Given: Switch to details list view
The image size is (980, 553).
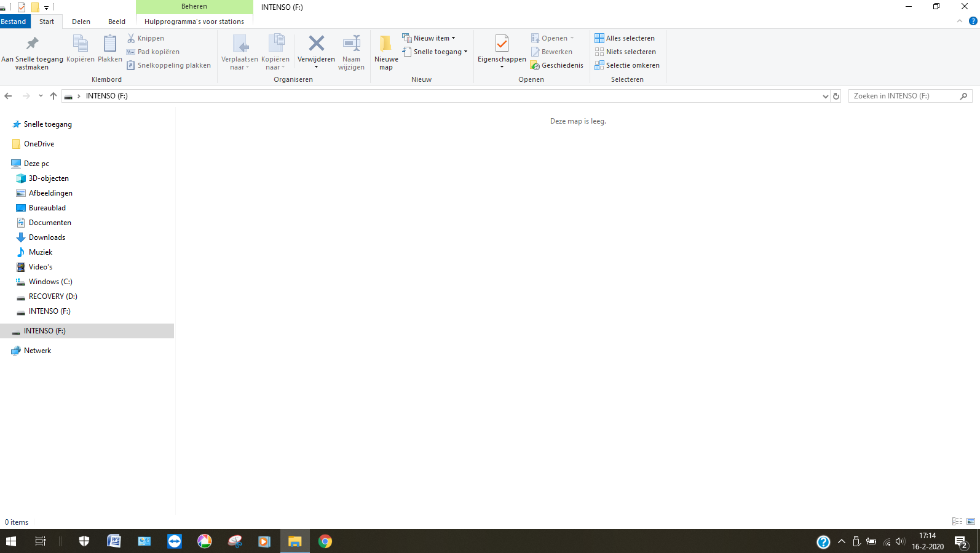Looking at the screenshot, I should point(957,522).
